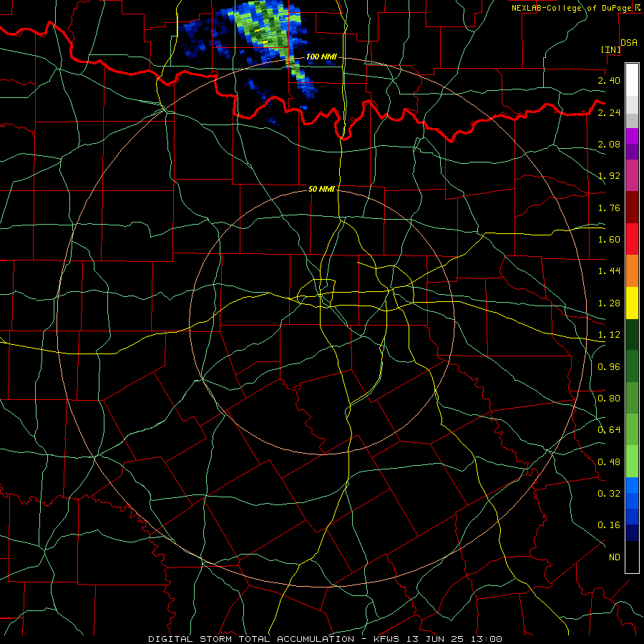Click the 2.40 legend value
The image size is (644, 644).
coord(609,80)
